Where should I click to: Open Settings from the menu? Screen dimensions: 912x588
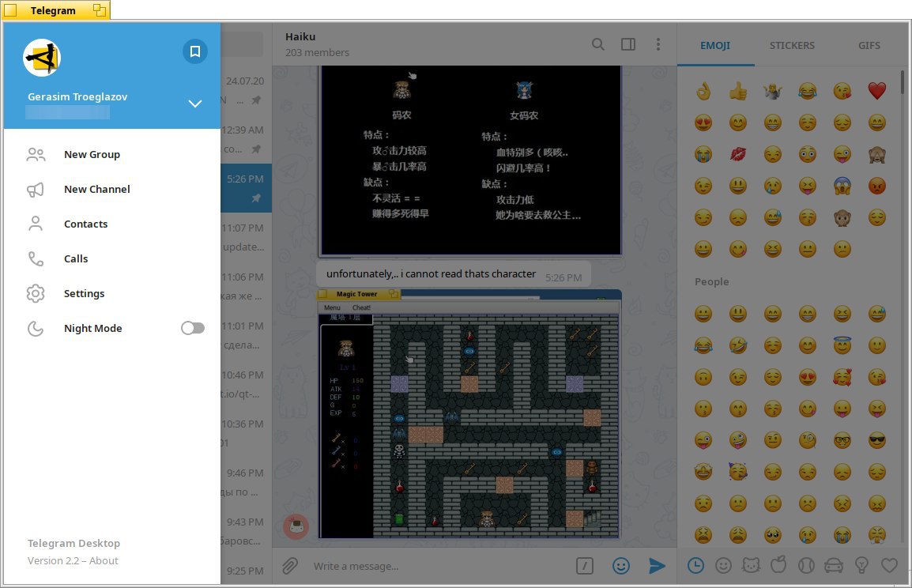point(112,294)
